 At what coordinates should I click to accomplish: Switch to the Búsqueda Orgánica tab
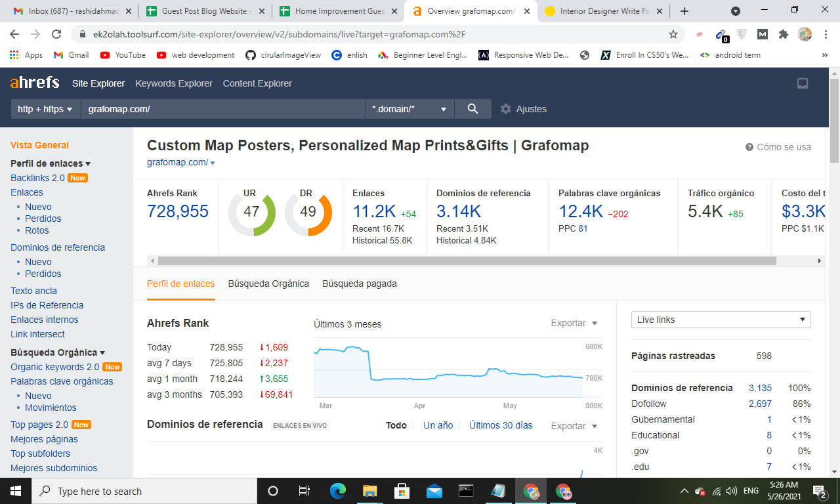[x=268, y=283]
